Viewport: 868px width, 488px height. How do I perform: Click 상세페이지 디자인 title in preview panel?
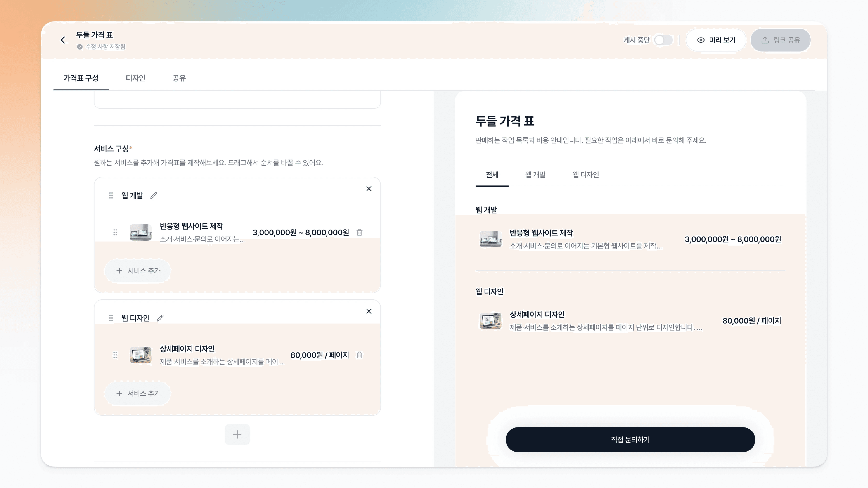click(x=537, y=314)
